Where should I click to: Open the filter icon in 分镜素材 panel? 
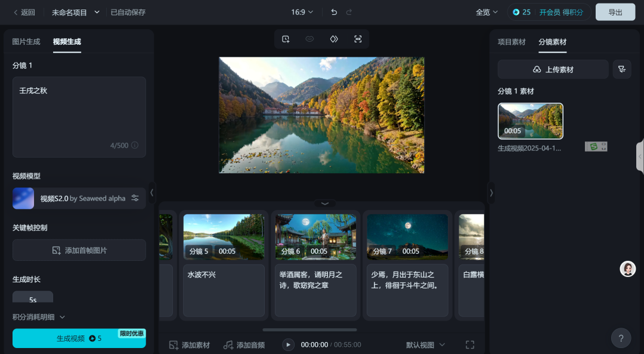[621, 69]
